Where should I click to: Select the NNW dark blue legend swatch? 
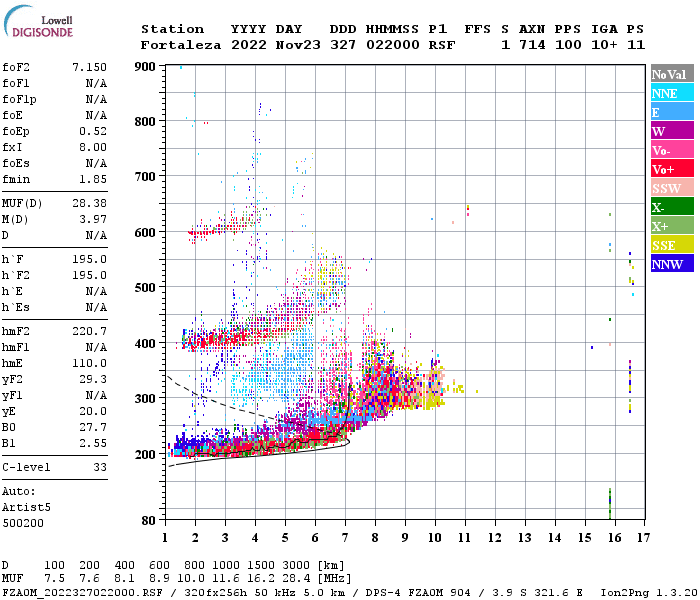[x=672, y=263]
